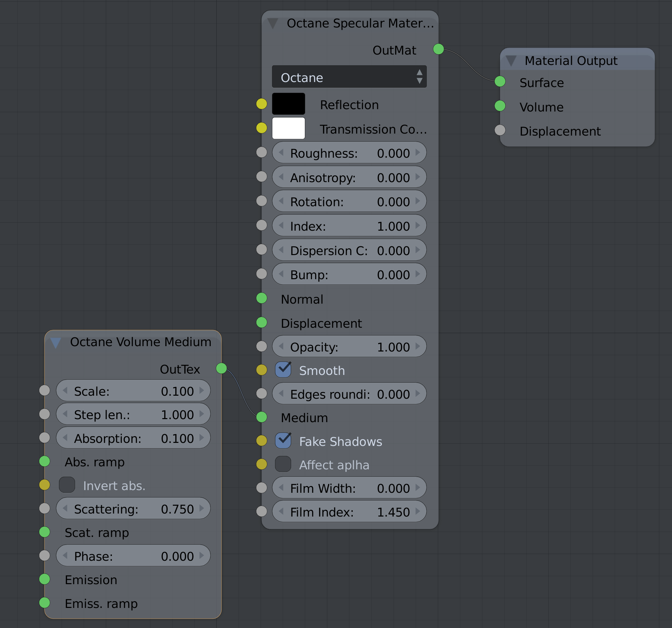Open the white Transmission color swatch
The width and height of the screenshot is (672, 628).
(x=288, y=128)
